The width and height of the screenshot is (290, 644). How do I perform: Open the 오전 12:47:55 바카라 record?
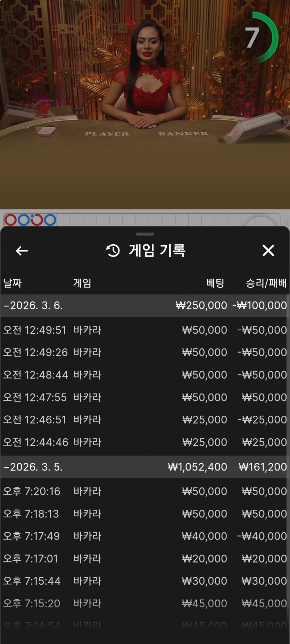click(x=145, y=397)
